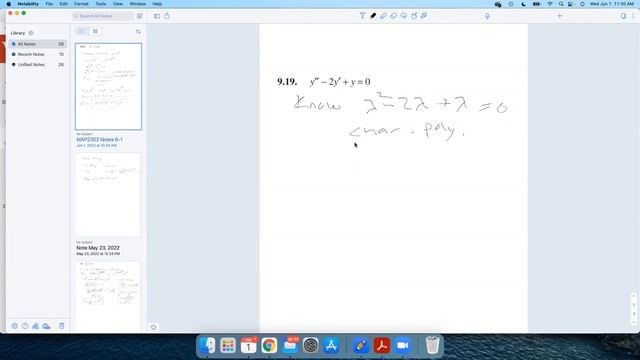640x360 pixels.
Task: Select the black Pen tool
Action: [x=373, y=16]
